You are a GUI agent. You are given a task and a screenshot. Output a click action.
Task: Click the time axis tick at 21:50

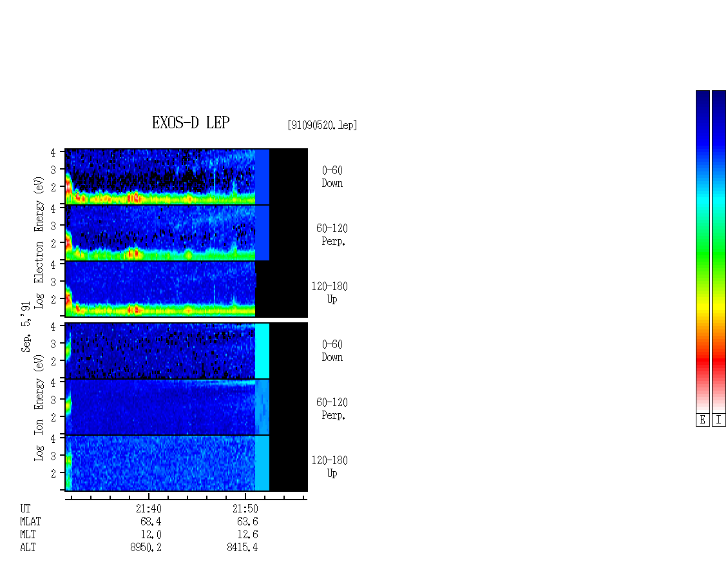click(x=245, y=496)
